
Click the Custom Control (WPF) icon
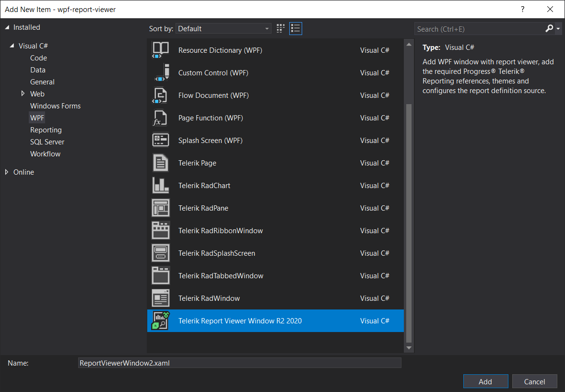(x=161, y=72)
